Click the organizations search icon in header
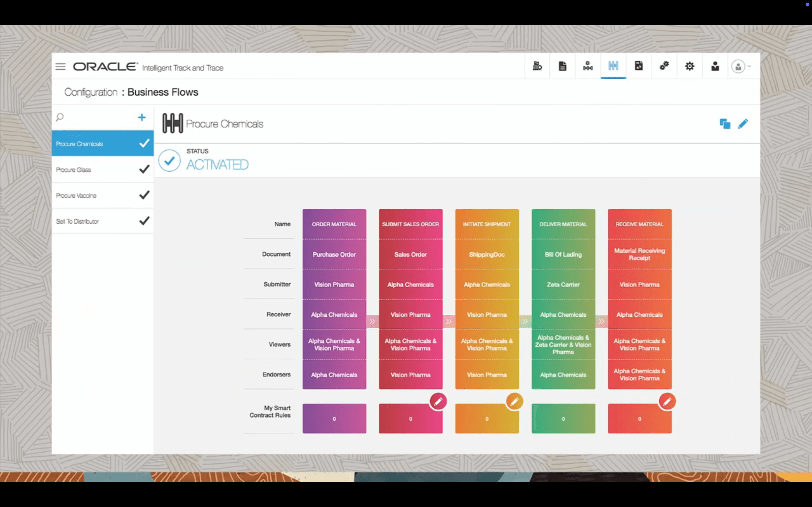 point(537,66)
